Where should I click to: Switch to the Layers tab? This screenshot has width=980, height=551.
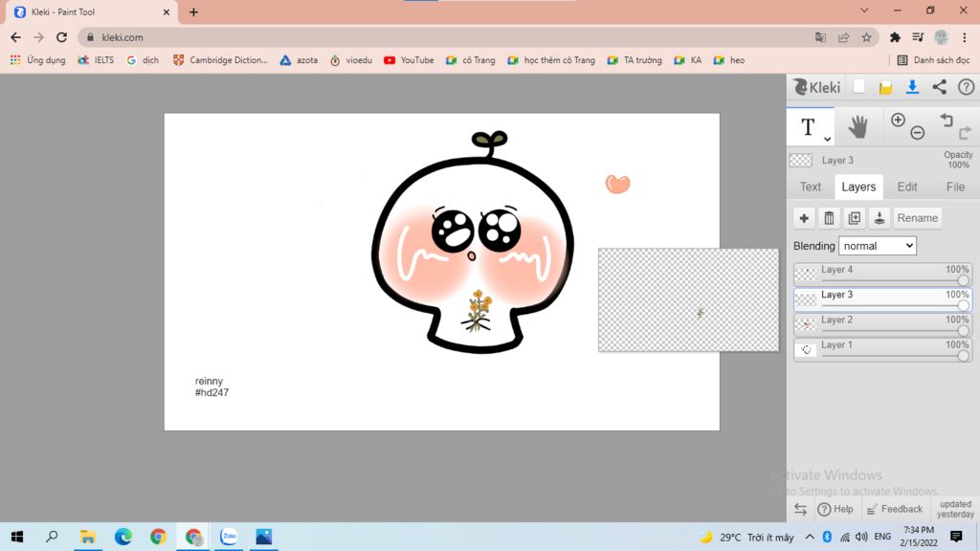pyautogui.click(x=858, y=187)
